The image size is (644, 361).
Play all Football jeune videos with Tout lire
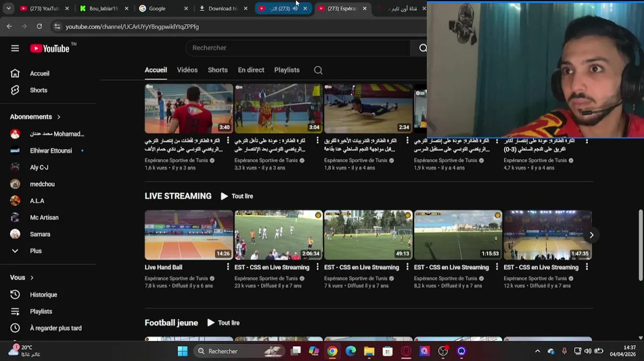point(224,323)
